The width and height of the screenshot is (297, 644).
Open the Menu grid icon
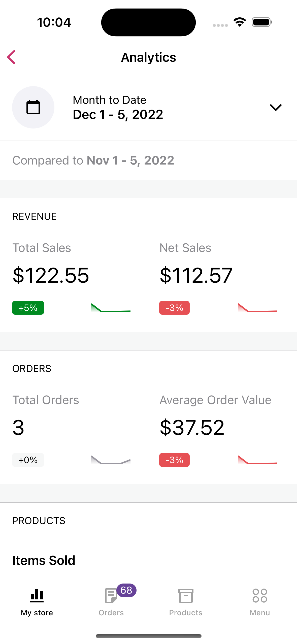click(x=260, y=596)
